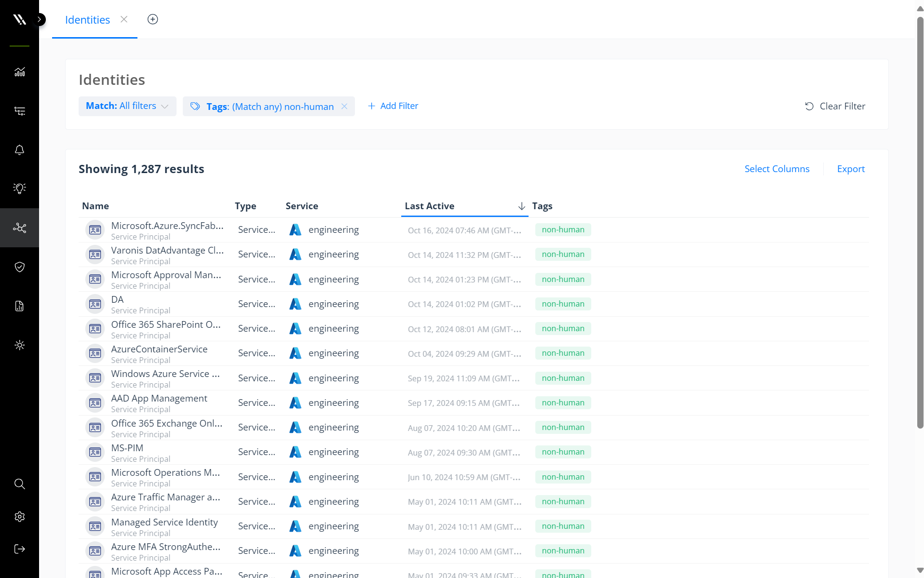Click service principal icon for DA row
The image size is (924, 578).
pyautogui.click(x=95, y=304)
